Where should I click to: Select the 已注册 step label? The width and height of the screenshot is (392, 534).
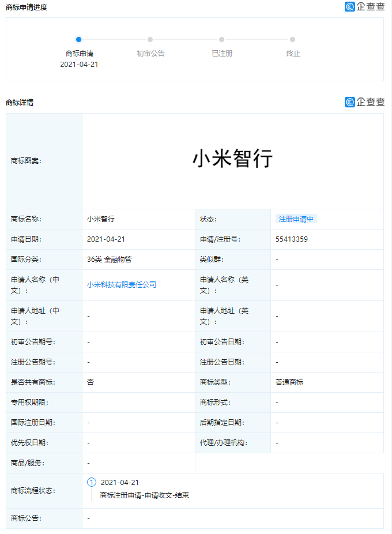click(222, 54)
